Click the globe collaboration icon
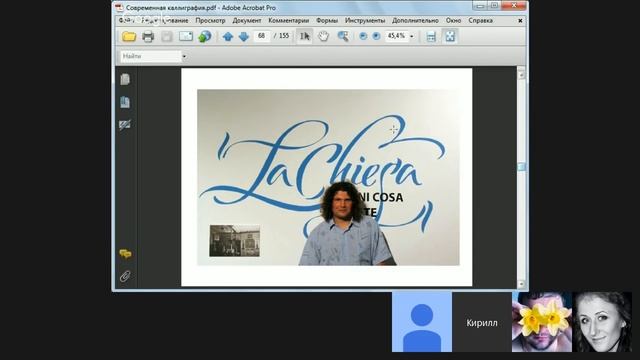The width and height of the screenshot is (640, 360). pos(204,36)
